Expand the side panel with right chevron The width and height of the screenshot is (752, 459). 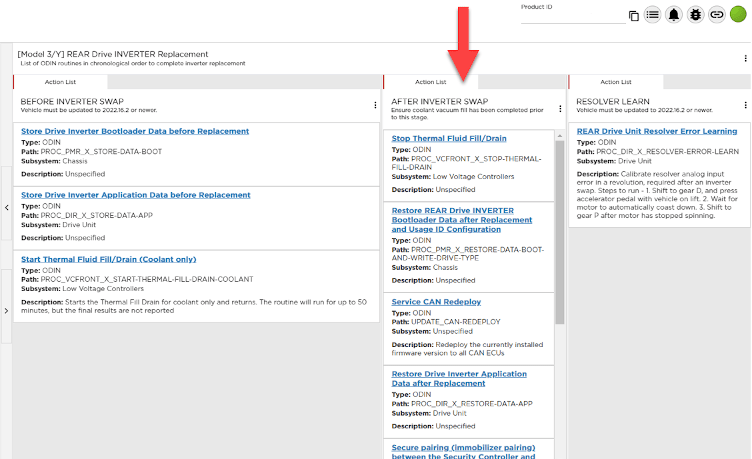(7, 311)
